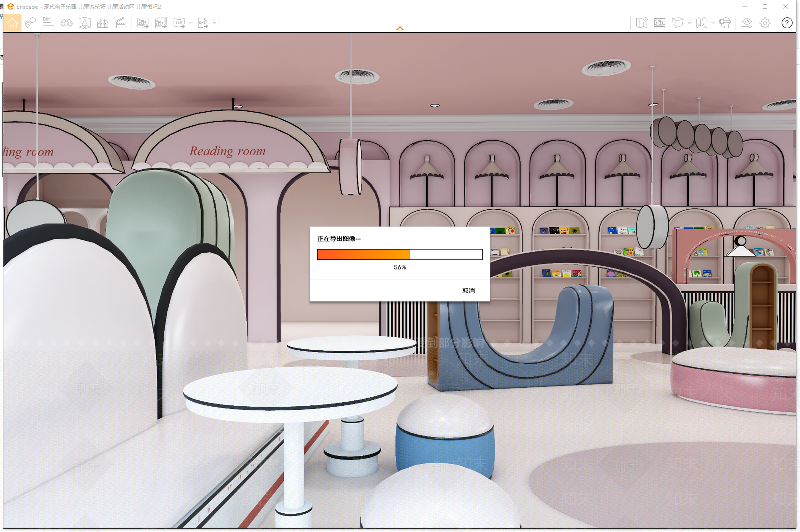Viewport: 800px width, 532px height.
Task: Click the 360° panorama export icon
Action: (179, 23)
